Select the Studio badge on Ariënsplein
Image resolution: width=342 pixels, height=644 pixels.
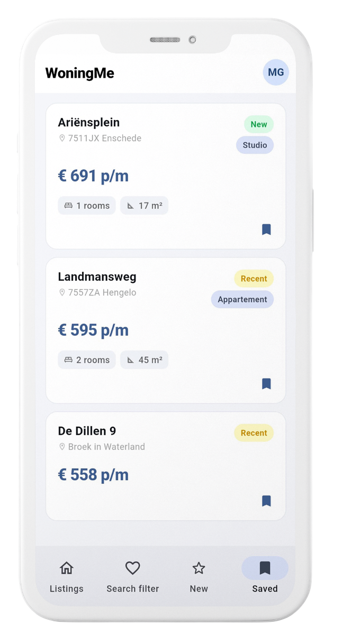pyautogui.click(x=255, y=145)
